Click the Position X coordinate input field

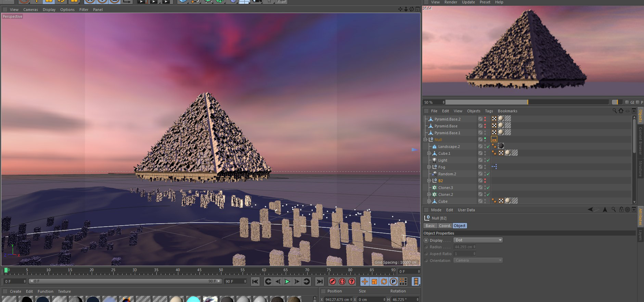point(337,300)
